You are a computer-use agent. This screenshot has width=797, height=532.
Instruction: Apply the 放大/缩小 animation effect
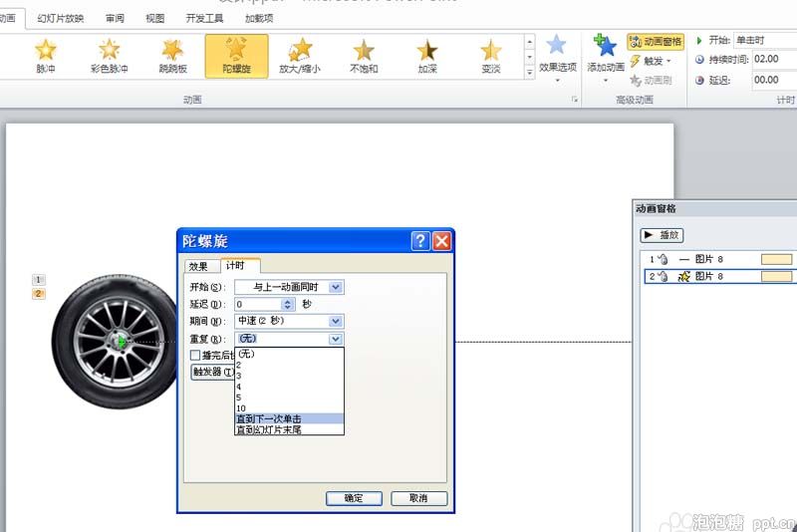click(300, 56)
